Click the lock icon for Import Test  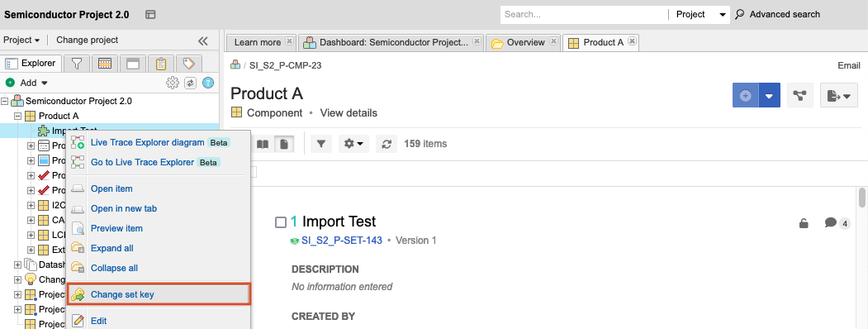[804, 223]
